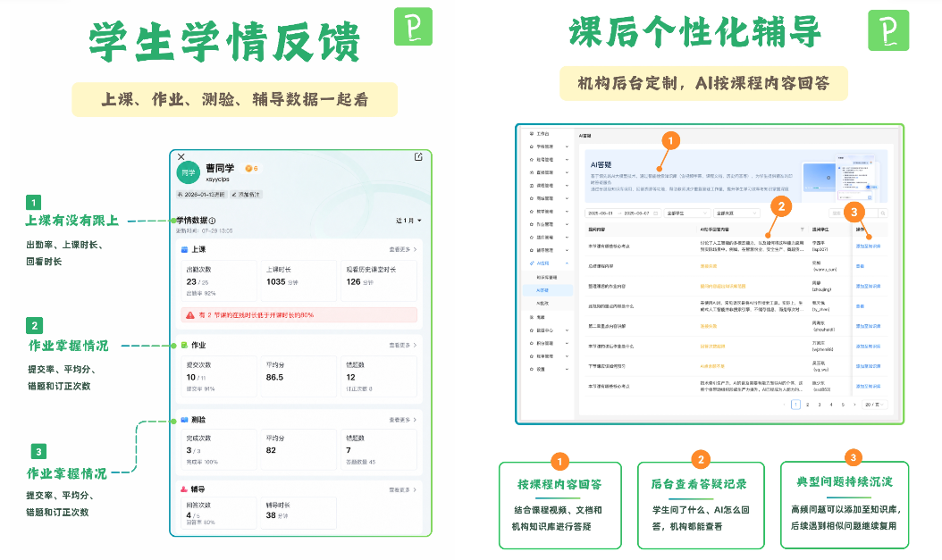Expand the 数据中心 sidebar group

coord(567,330)
